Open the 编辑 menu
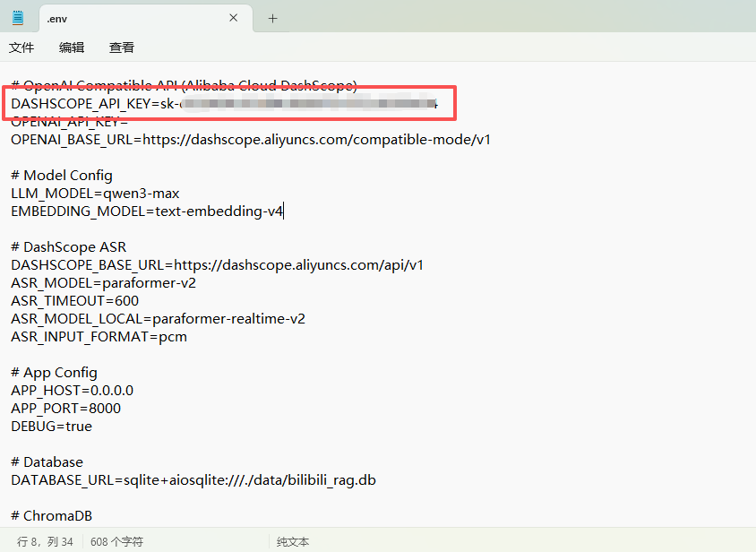The width and height of the screenshot is (756, 552). tap(72, 47)
